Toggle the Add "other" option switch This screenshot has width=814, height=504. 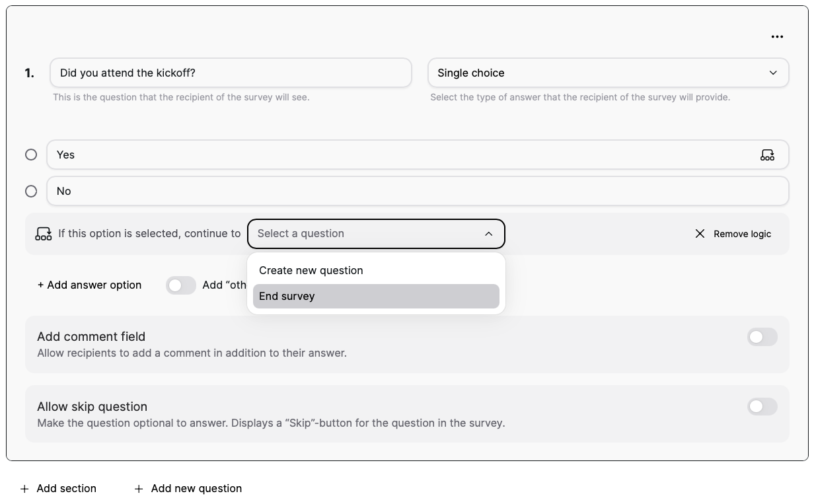(x=180, y=285)
